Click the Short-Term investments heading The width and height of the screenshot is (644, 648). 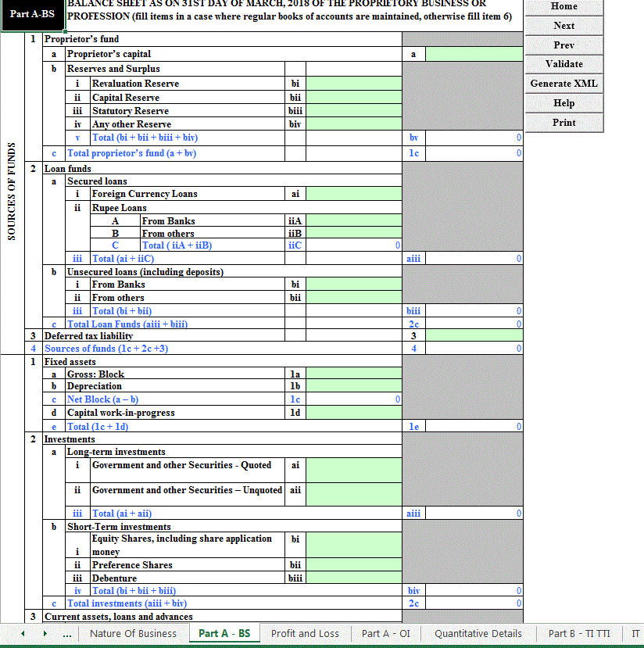coord(119,527)
